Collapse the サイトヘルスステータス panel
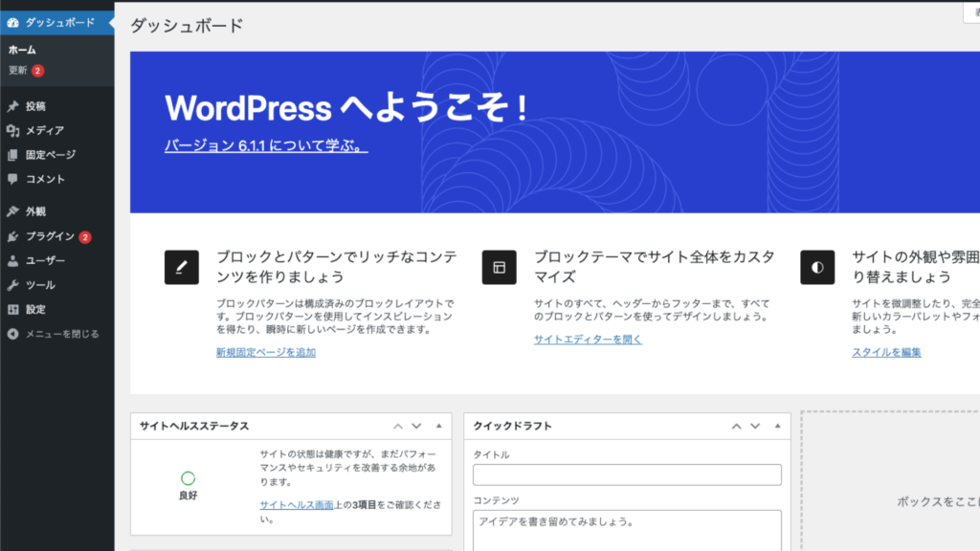 tap(438, 426)
